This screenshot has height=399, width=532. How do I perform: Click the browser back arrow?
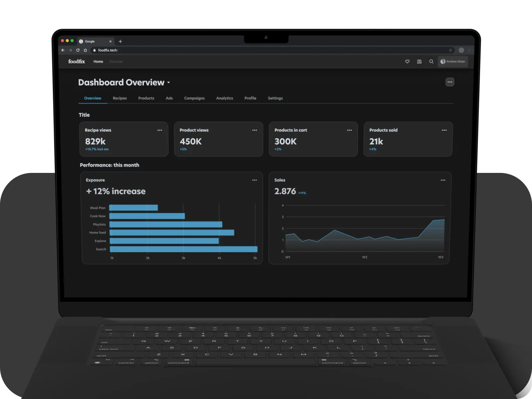(x=63, y=50)
